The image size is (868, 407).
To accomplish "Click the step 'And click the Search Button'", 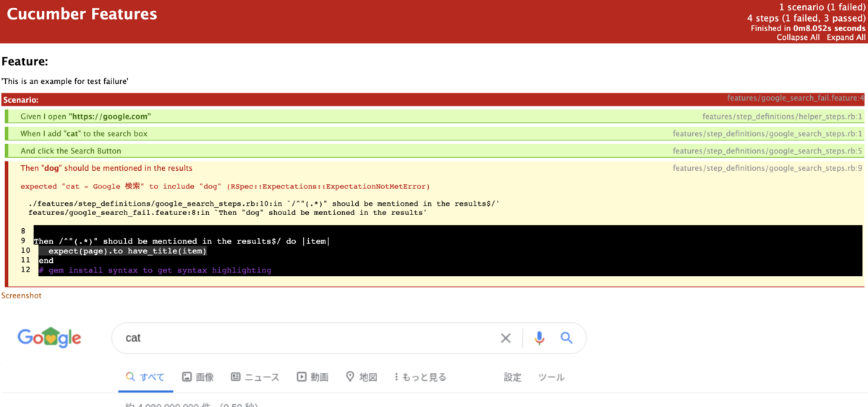I will tap(435, 151).
